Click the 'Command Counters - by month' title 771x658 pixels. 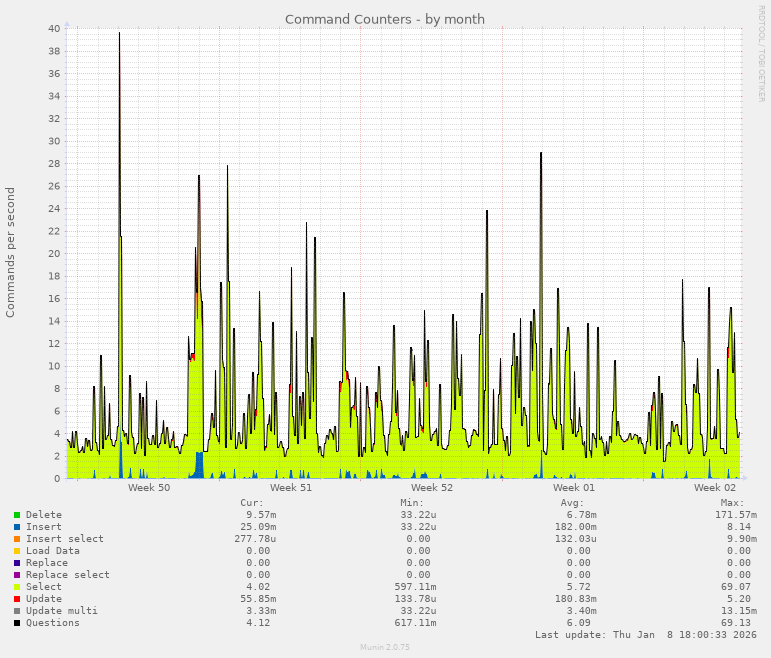point(385,19)
